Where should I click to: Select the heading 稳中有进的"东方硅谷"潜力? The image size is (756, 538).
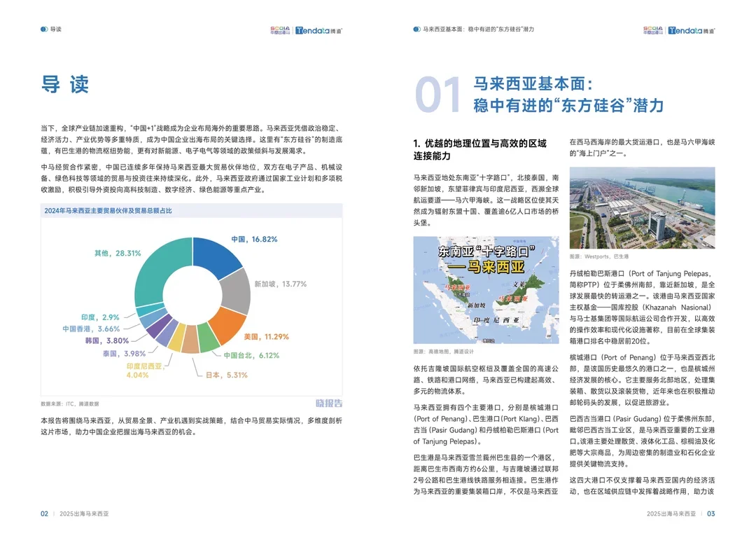pos(568,105)
